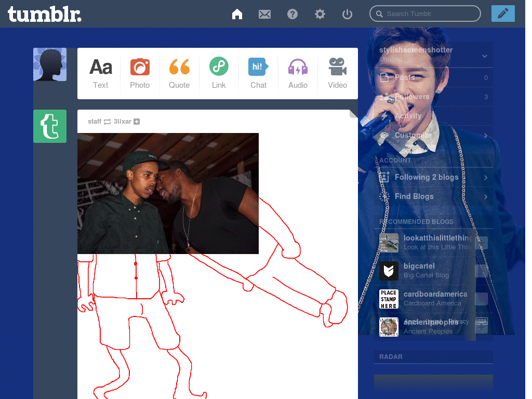
Task: Click the reblog arrows icon in post header
Action: 107,122
